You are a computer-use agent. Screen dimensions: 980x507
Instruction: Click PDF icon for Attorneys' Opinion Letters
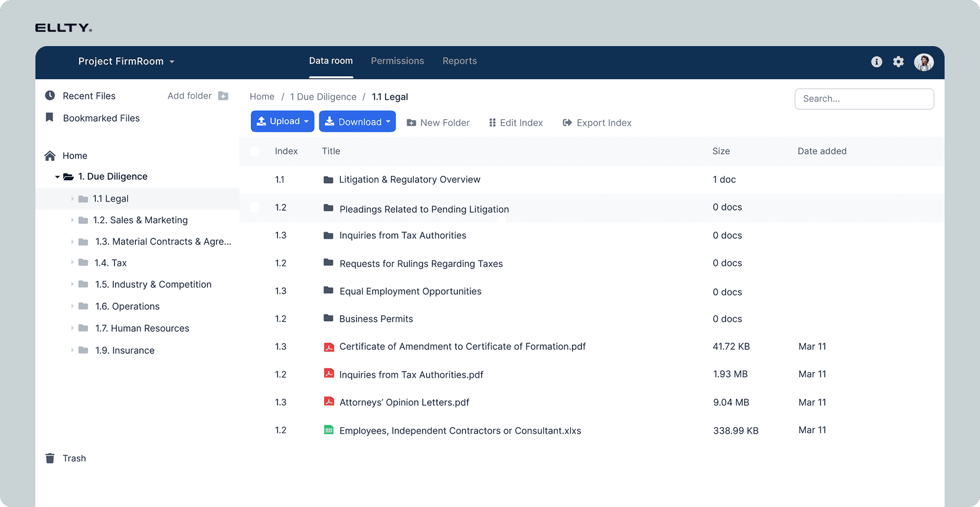click(329, 402)
